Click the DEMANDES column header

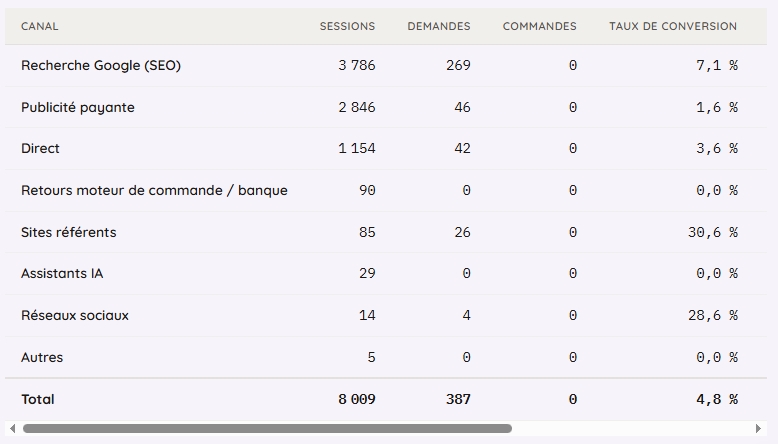pos(439,26)
